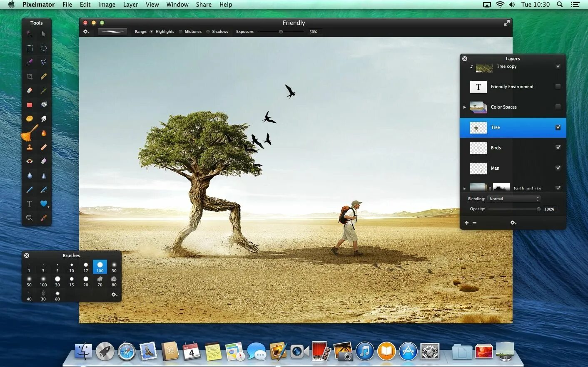This screenshot has height=367, width=588.
Task: Select the Paint Bucket tool
Action: point(43,104)
